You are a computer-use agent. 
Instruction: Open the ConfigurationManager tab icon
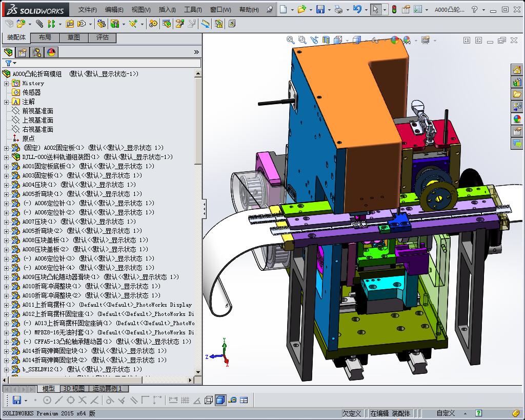pyautogui.click(x=37, y=52)
